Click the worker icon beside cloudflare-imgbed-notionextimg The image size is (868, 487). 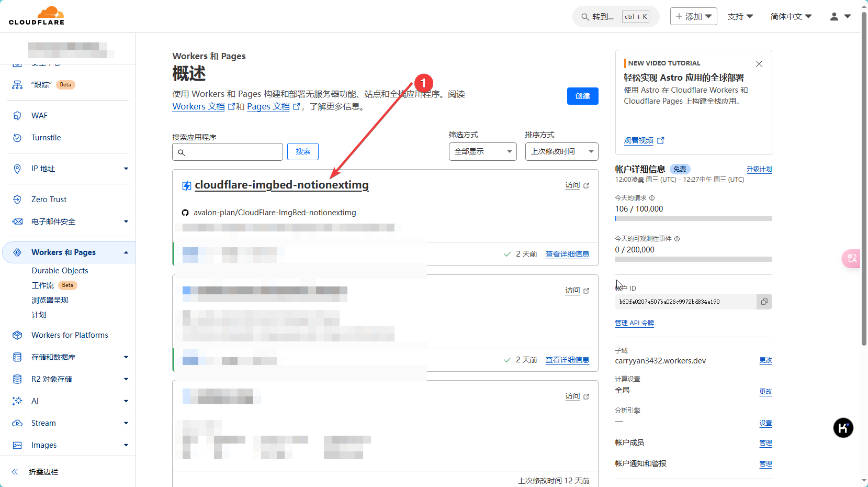(186, 185)
